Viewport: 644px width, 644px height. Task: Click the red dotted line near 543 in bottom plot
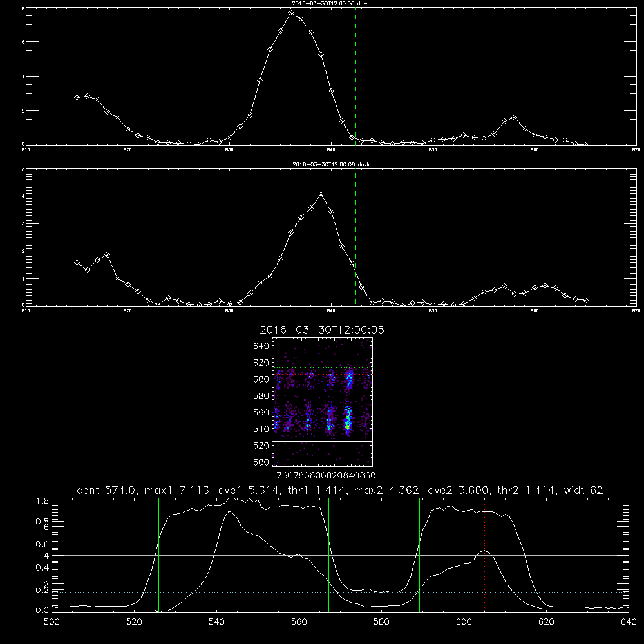(229, 555)
